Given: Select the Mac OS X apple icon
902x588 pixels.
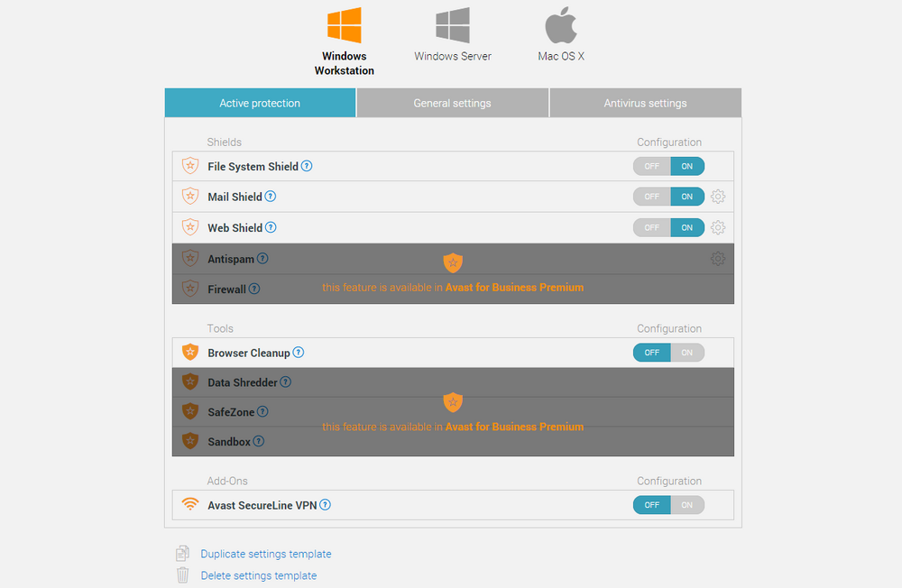Looking at the screenshot, I should 561,25.
